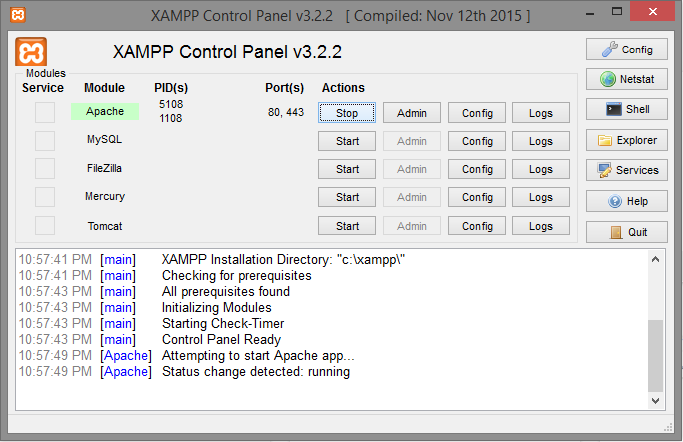This screenshot has height=442, width=683.
Task: Toggle Tomcat service install checkbox
Action: (45, 226)
